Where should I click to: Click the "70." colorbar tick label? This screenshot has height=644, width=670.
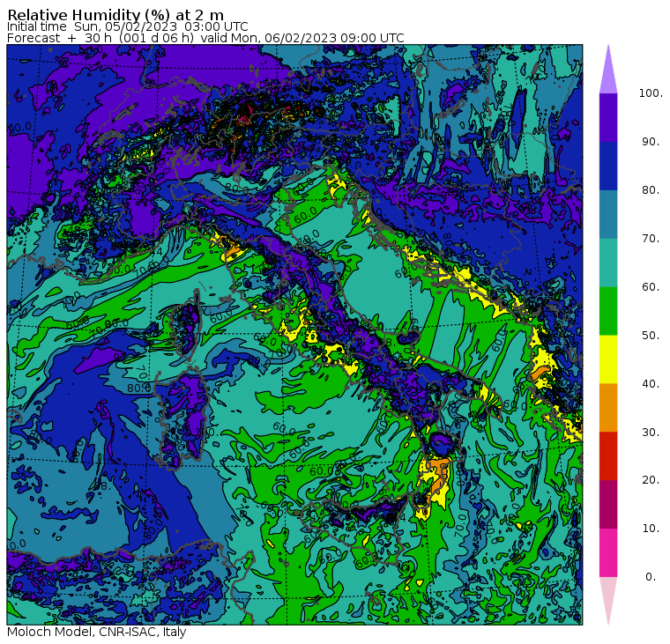click(651, 238)
